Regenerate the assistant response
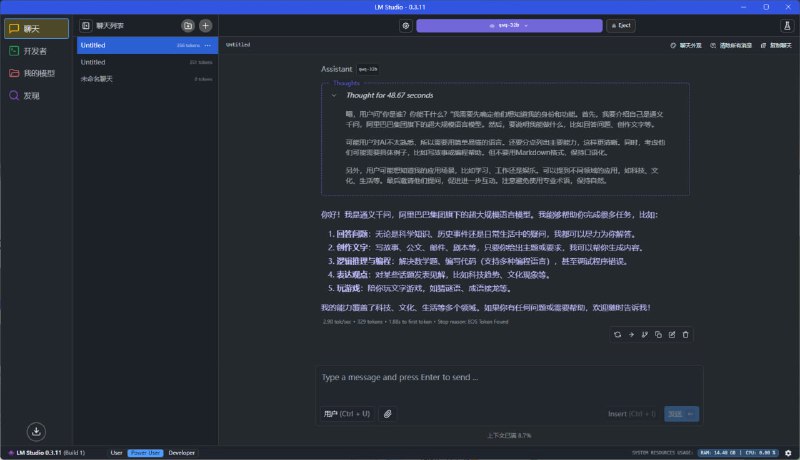800x460 pixels. click(617, 335)
